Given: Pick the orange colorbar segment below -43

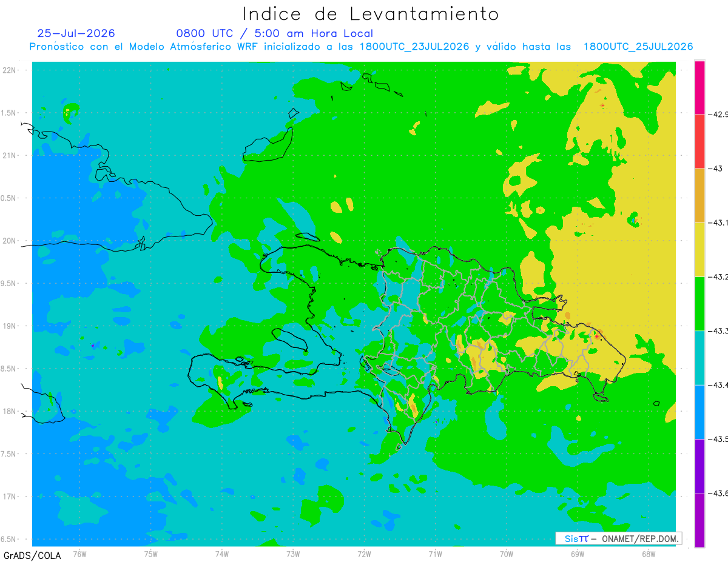Looking at the screenshot, I should 699,195.
